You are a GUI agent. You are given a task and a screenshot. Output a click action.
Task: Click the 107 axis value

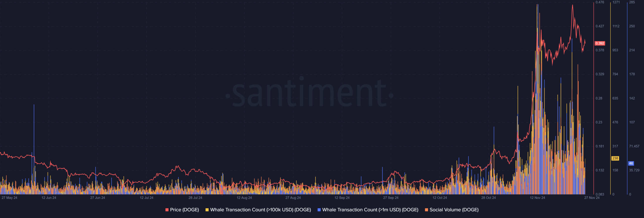(x=632, y=122)
